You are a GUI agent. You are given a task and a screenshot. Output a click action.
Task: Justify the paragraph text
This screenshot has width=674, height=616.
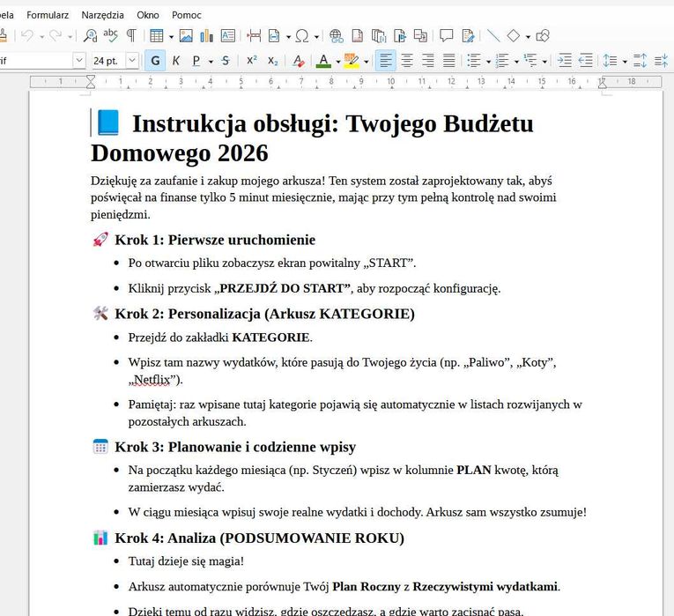(x=448, y=61)
